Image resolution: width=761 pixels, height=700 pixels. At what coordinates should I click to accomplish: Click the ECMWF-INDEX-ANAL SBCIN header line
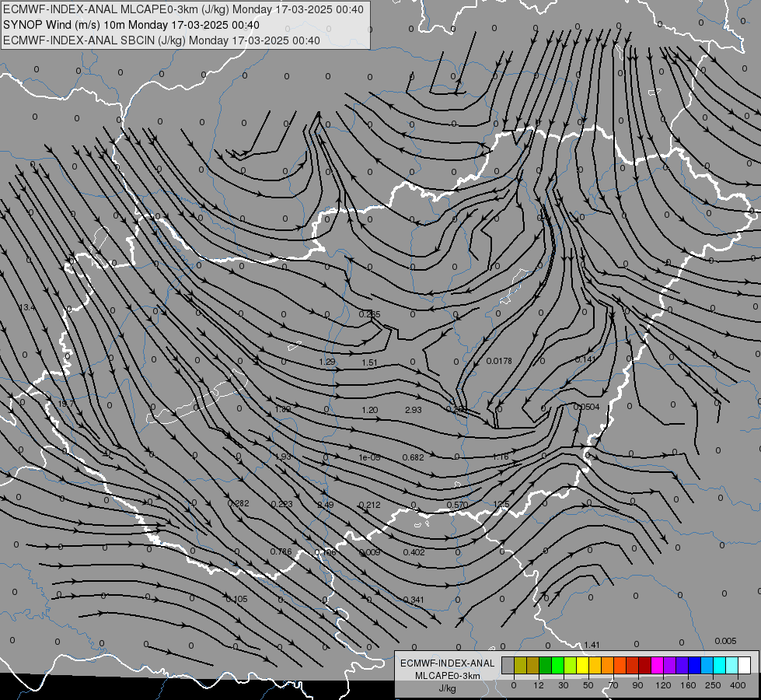pos(162,40)
